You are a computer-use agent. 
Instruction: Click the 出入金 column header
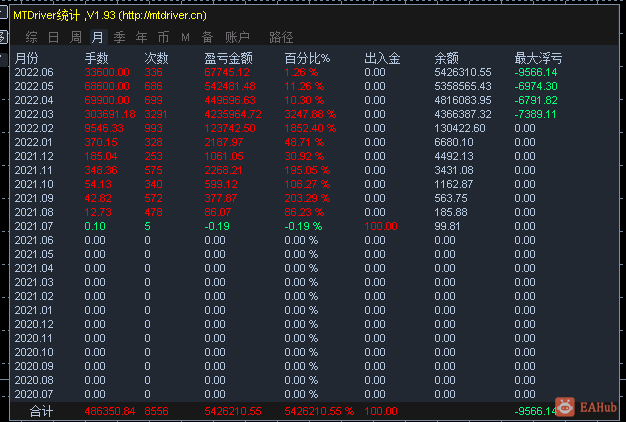click(x=382, y=59)
